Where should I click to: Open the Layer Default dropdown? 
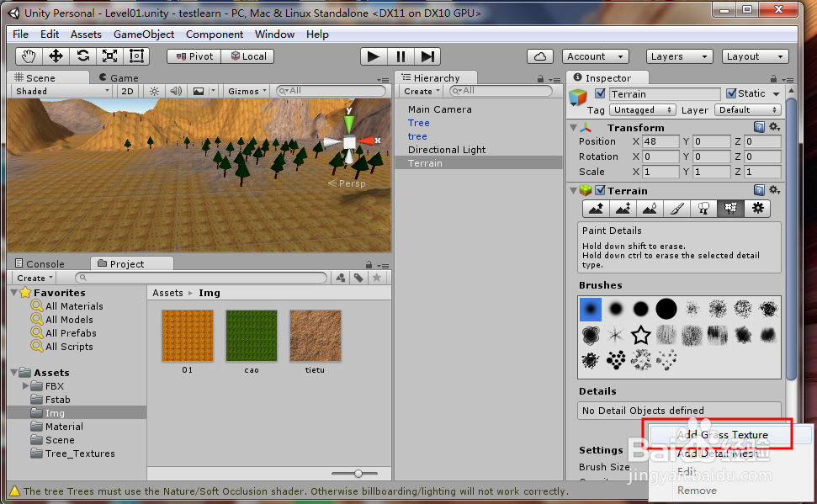click(749, 110)
